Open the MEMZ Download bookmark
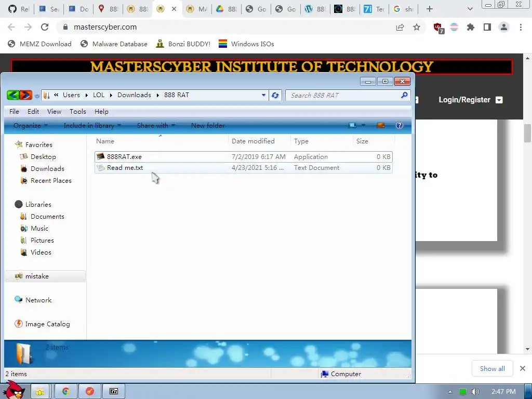 tap(39, 44)
